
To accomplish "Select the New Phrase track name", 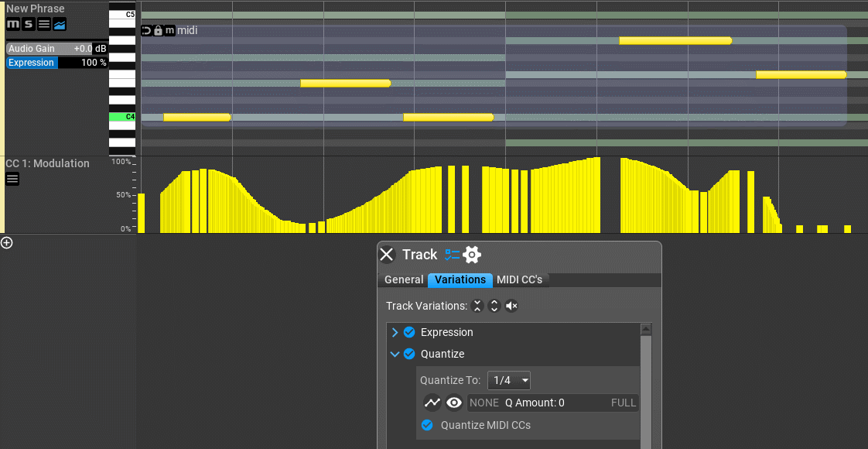I will click(36, 9).
